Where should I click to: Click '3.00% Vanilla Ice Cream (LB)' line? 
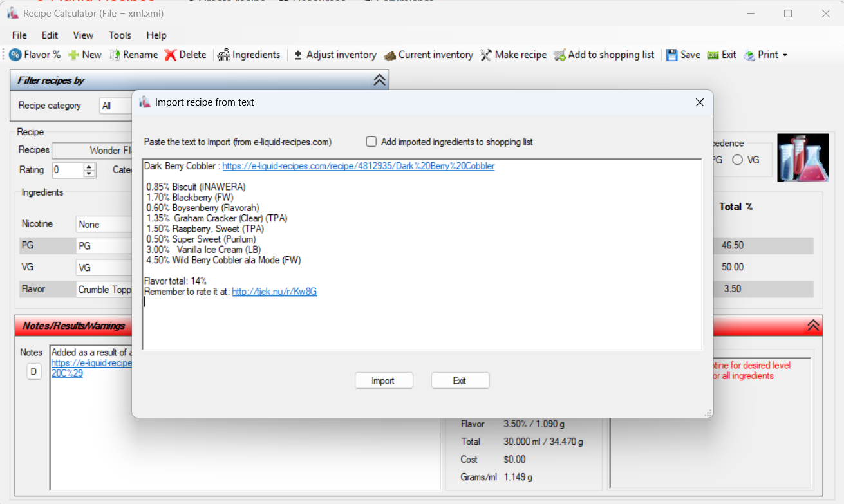(203, 250)
